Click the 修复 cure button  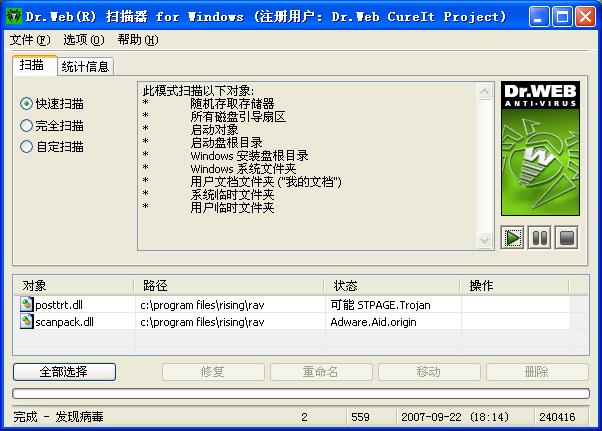pos(213,372)
